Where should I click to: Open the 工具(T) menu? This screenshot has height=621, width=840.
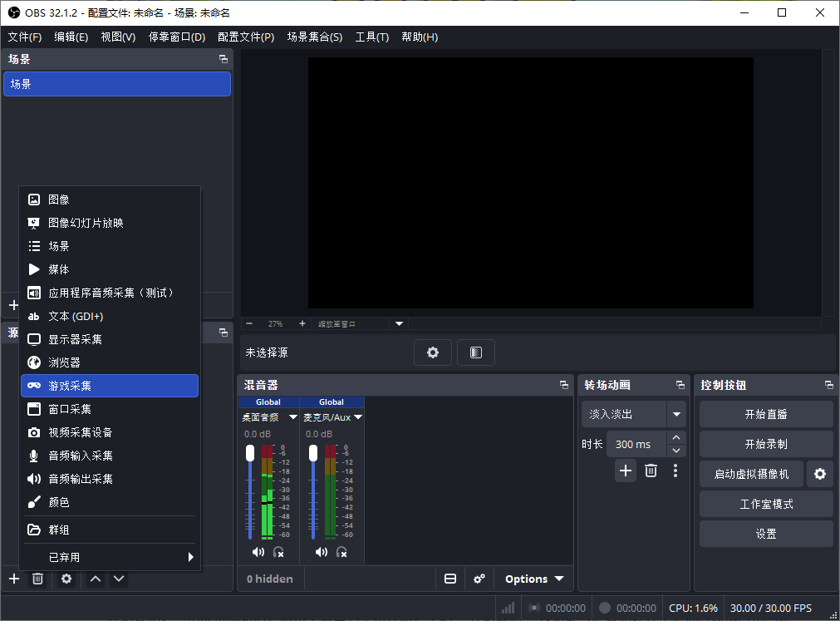[x=371, y=37]
